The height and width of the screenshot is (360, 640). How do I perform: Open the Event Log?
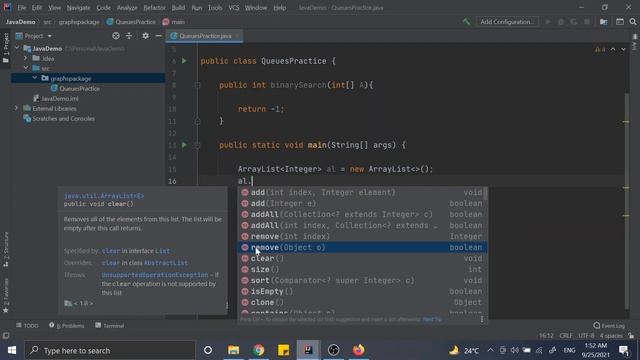(x=609, y=325)
